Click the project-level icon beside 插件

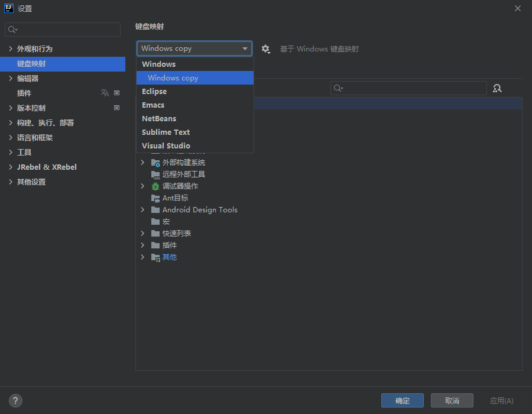tap(116, 93)
